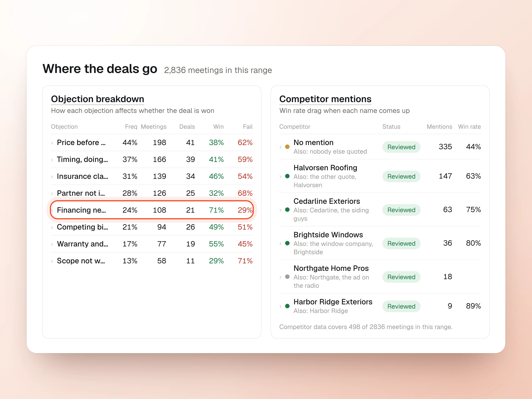Screen dimensions: 532x399
Task: Click the 89% win rate for Harbor Ridge
Action: [473, 306]
